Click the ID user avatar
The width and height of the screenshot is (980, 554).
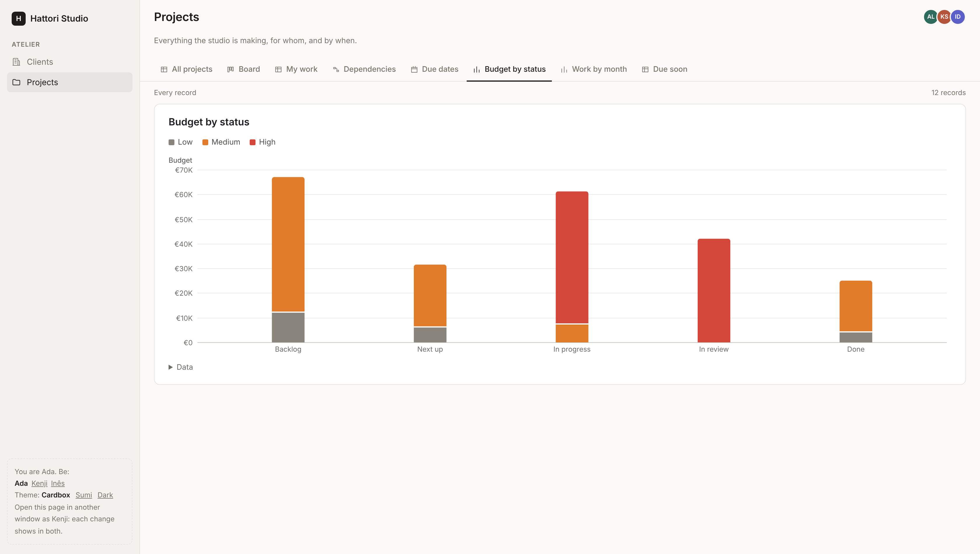[x=958, y=17]
